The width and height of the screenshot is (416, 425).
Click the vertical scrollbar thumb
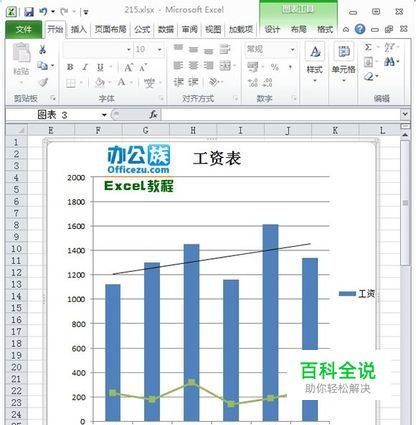[405, 202]
